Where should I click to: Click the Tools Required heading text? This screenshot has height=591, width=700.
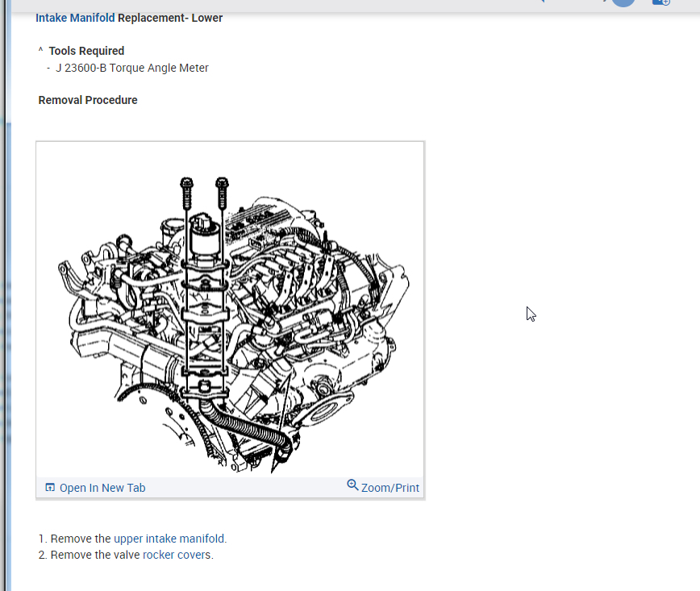click(x=86, y=51)
